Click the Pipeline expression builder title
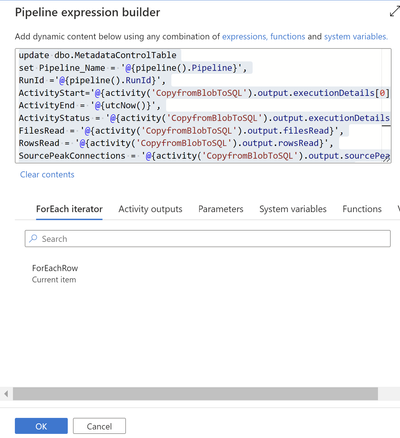The image size is (400, 438). tap(87, 12)
